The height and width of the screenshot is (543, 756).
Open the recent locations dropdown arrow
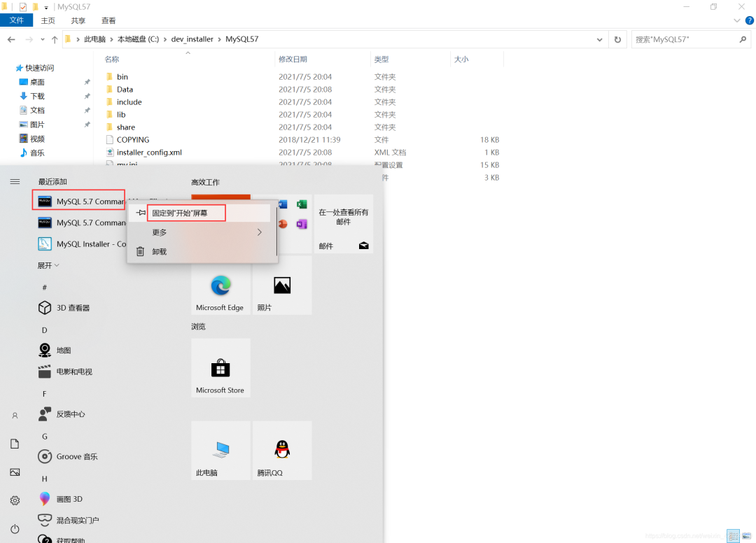pyautogui.click(x=43, y=39)
